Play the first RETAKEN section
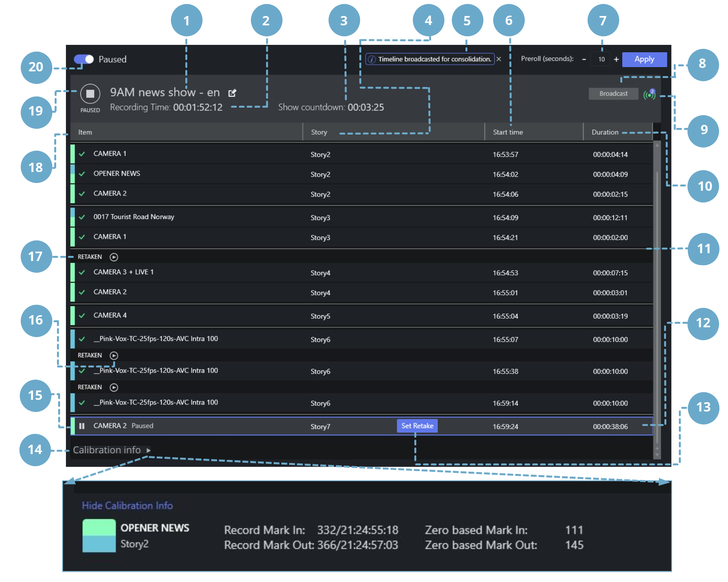Image resolution: width=728 pixels, height=582 pixels. click(x=114, y=257)
